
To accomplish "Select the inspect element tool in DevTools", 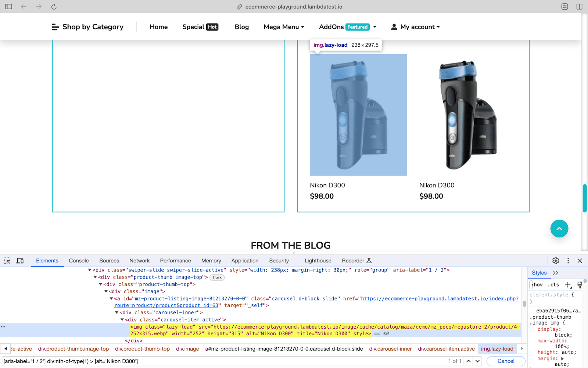I will (7, 261).
